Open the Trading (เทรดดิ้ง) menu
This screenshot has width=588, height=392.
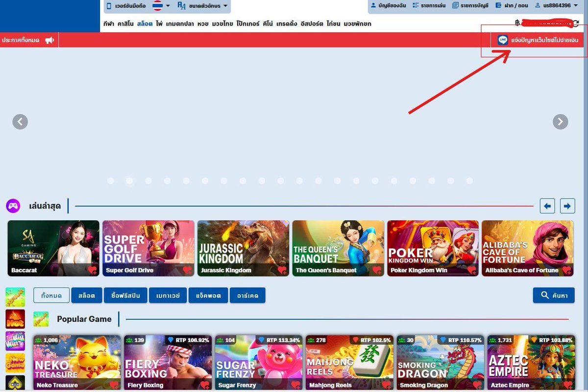287,24
